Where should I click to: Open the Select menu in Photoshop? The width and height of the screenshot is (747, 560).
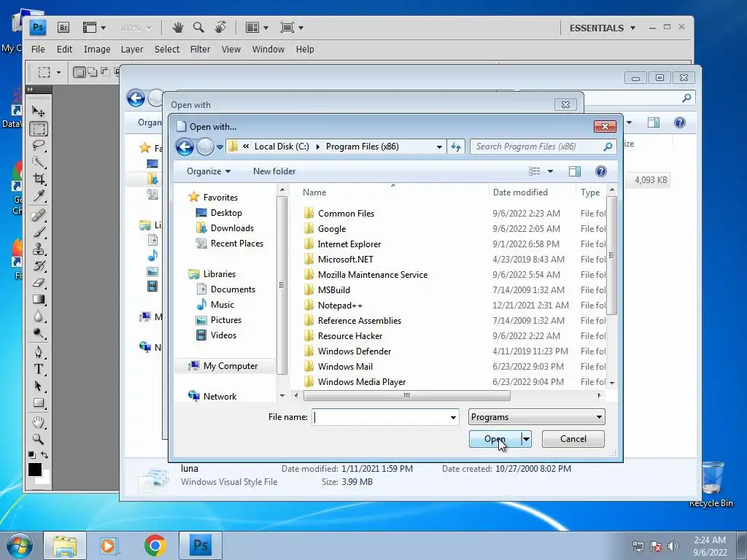click(x=167, y=49)
